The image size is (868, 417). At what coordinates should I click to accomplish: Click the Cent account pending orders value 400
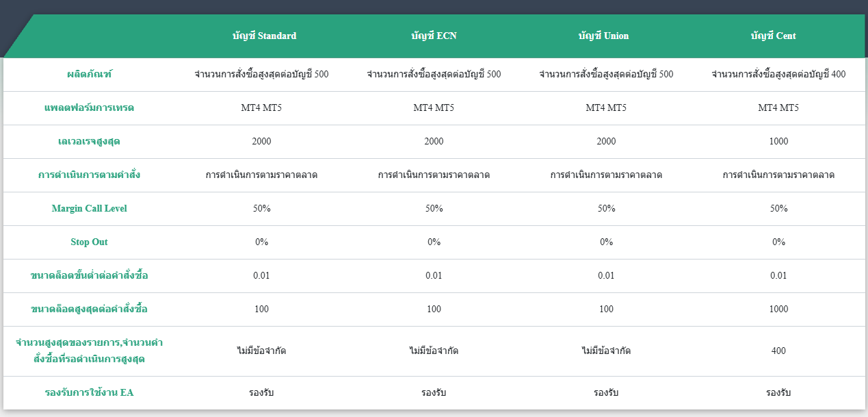pos(778,351)
